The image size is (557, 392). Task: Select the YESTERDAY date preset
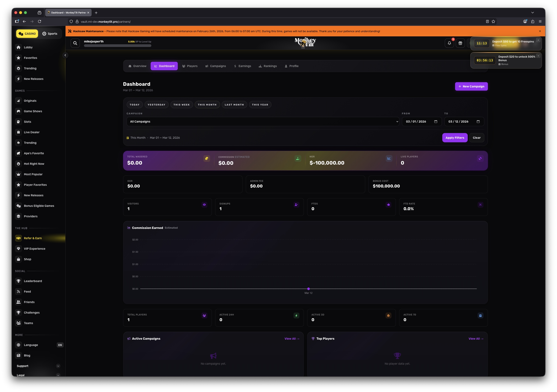point(157,105)
